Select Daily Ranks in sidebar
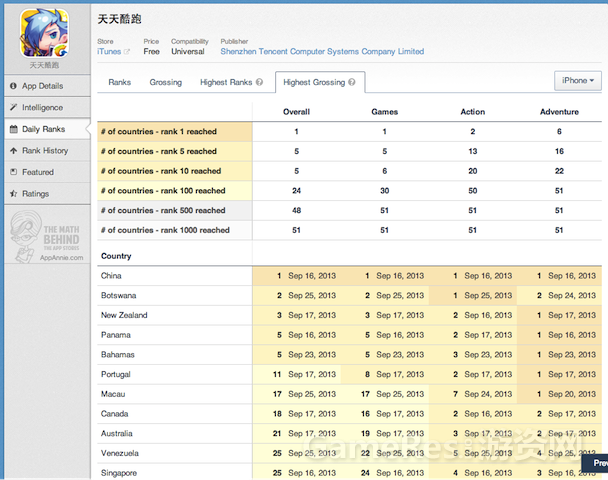The image size is (608, 480). pos(47,129)
